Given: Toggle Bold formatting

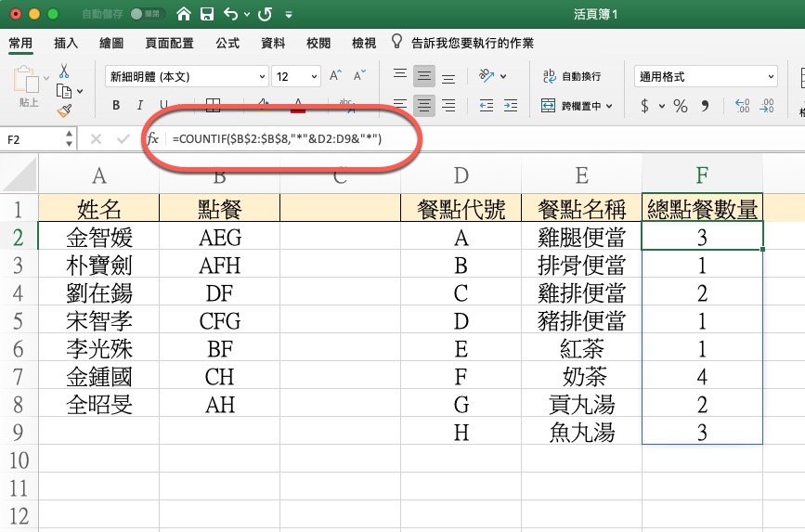Looking at the screenshot, I should tap(116, 106).
